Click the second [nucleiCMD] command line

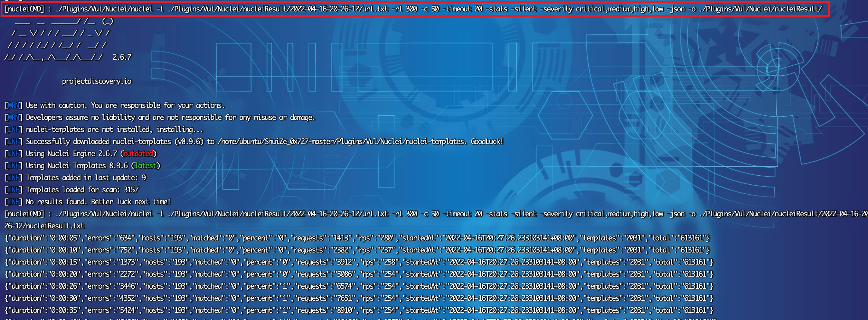(436, 214)
